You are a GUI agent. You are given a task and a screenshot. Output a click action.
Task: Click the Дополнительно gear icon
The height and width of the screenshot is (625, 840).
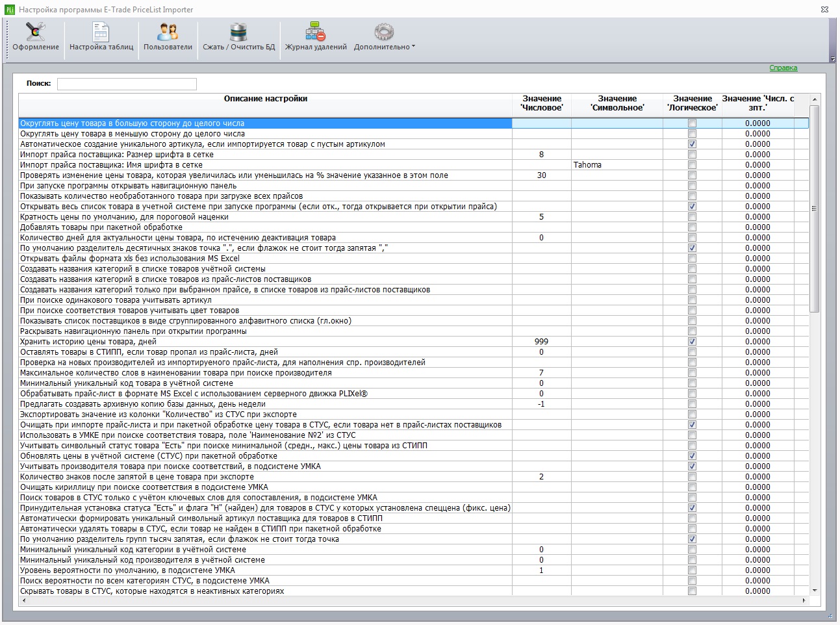click(384, 32)
